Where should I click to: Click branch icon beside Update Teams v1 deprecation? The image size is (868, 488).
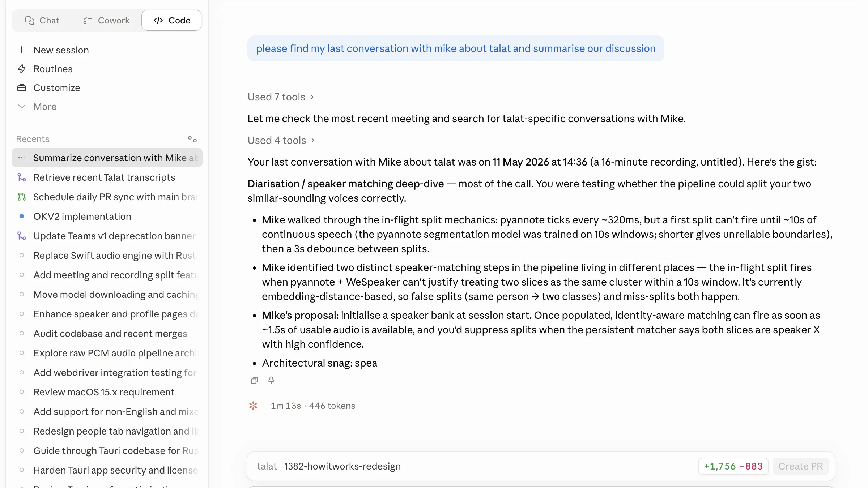pos(22,236)
